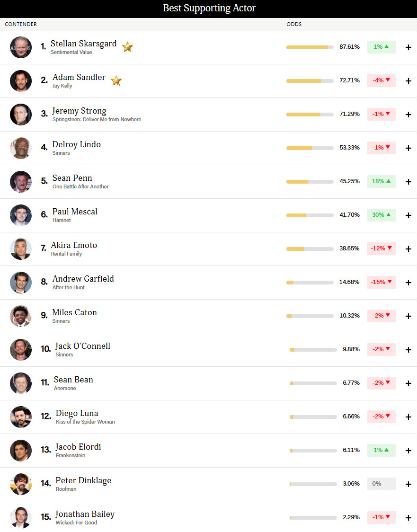This screenshot has width=417, height=532.
Task: Click Peter Dinklage's 0% unchanged badge
Action: click(x=381, y=484)
